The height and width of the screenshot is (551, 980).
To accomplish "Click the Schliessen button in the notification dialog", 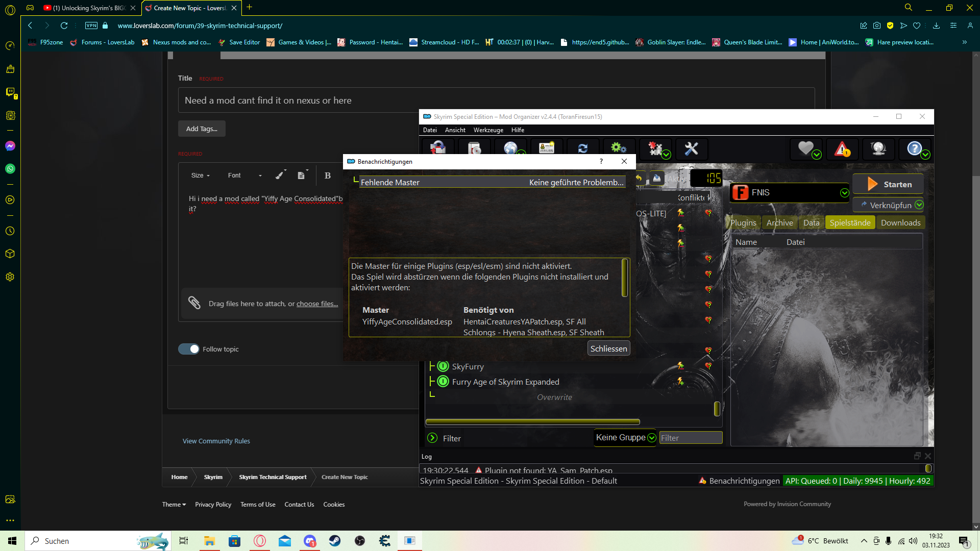I will pyautogui.click(x=608, y=348).
